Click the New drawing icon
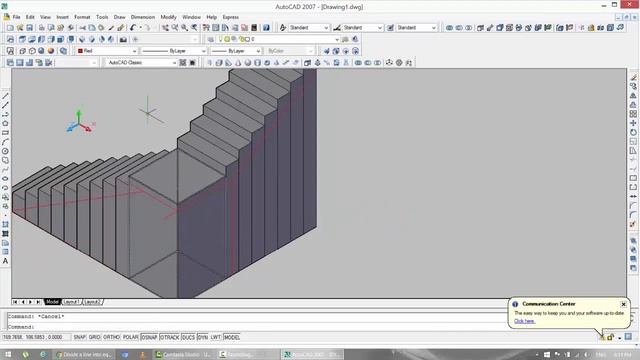Viewport: 640px width, 360px height. pos(10,28)
